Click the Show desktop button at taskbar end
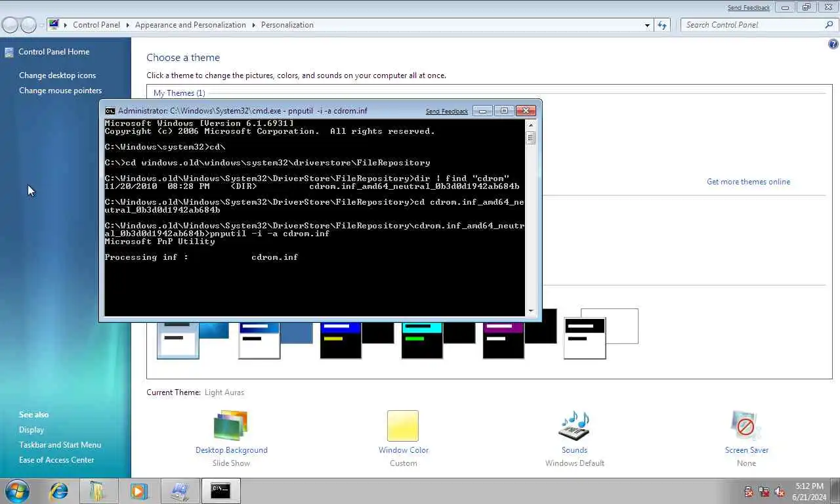 tap(835, 491)
